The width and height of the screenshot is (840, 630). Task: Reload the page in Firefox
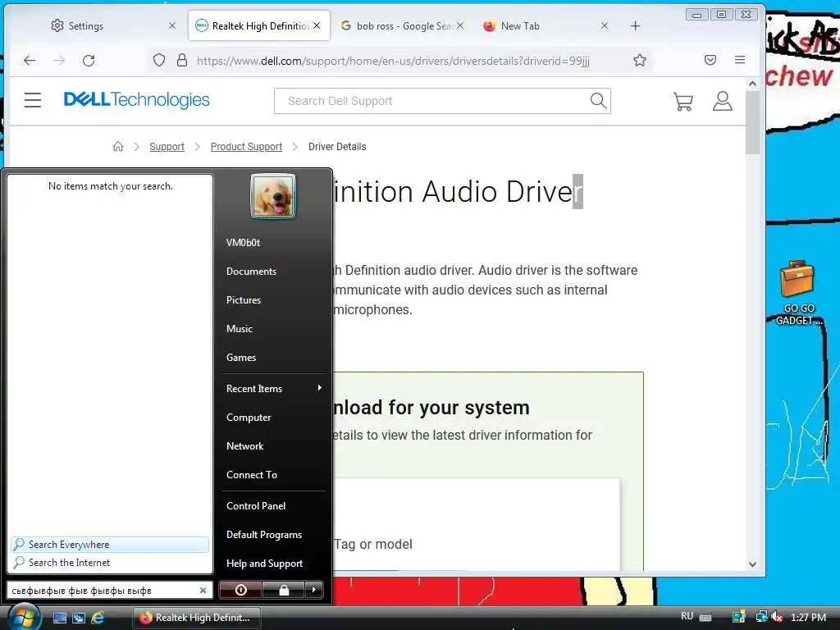(x=89, y=61)
